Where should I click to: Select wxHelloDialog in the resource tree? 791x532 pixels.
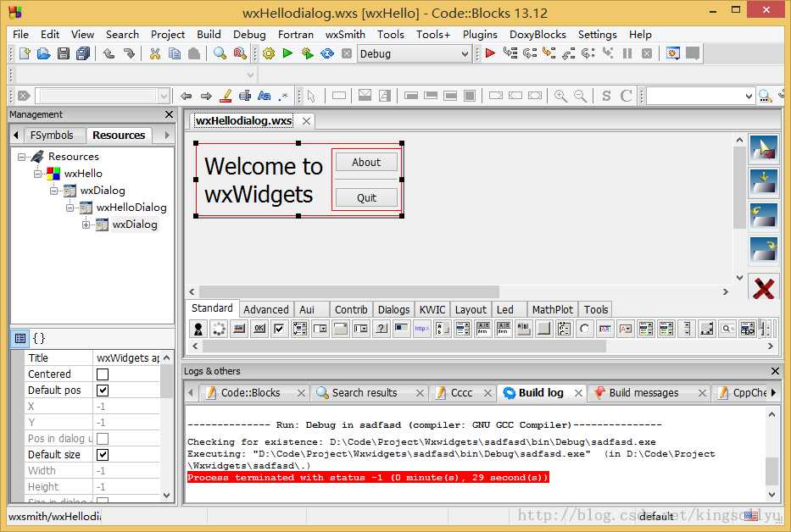pyautogui.click(x=131, y=208)
